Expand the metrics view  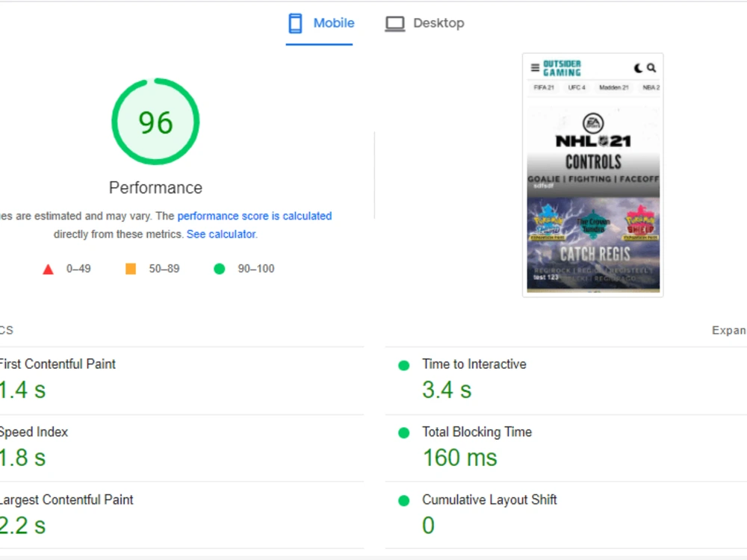pyautogui.click(x=729, y=331)
